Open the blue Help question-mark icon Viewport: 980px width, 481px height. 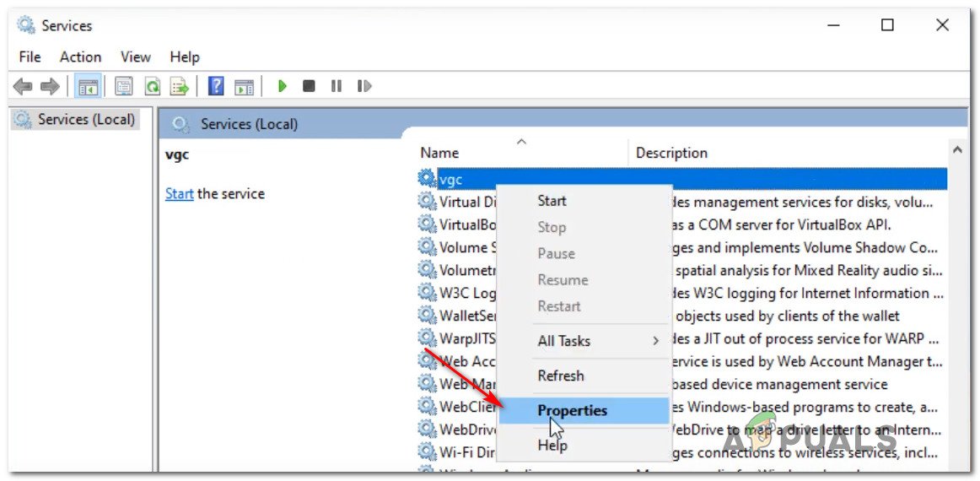pyautogui.click(x=216, y=86)
